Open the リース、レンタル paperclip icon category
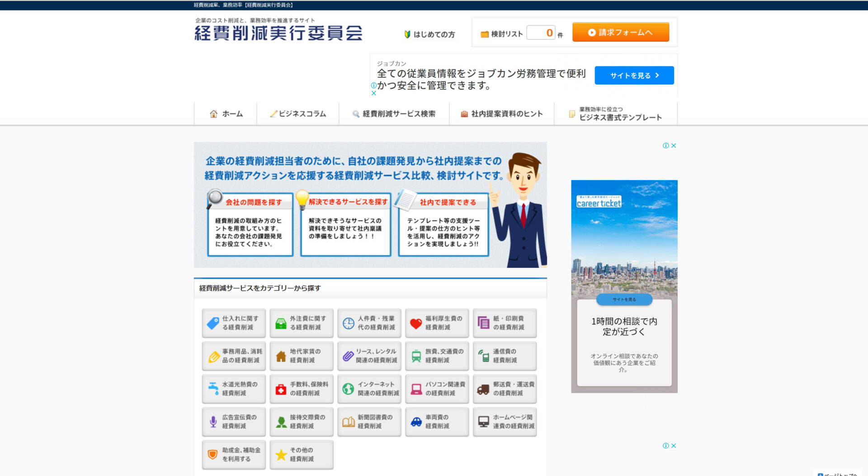 pos(348,356)
